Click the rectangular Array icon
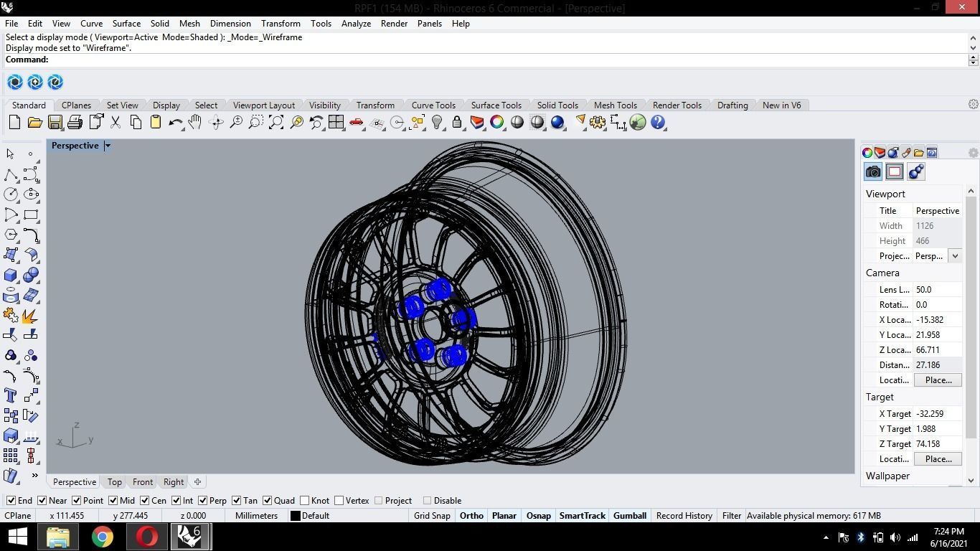 [x=11, y=456]
